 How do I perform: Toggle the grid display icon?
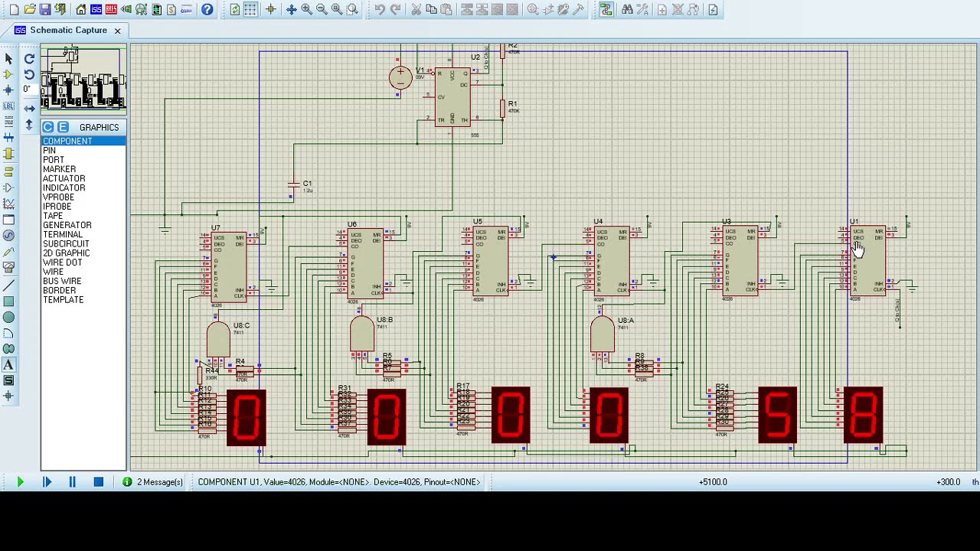(x=250, y=10)
